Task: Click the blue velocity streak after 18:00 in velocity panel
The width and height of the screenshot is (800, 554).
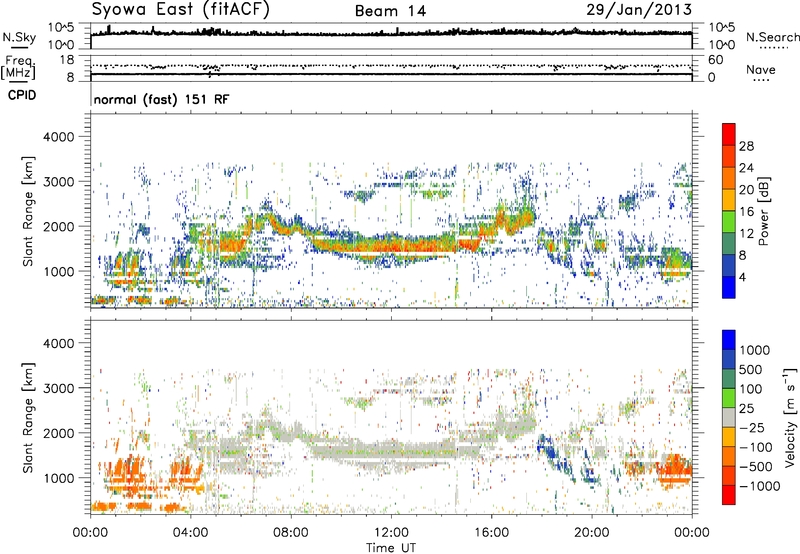Action: click(x=550, y=451)
